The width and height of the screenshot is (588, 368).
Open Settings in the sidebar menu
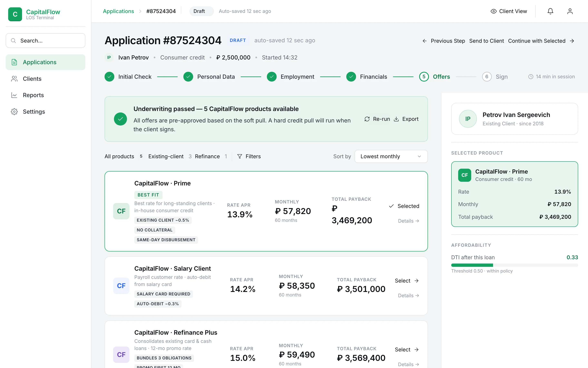(46, 112)
